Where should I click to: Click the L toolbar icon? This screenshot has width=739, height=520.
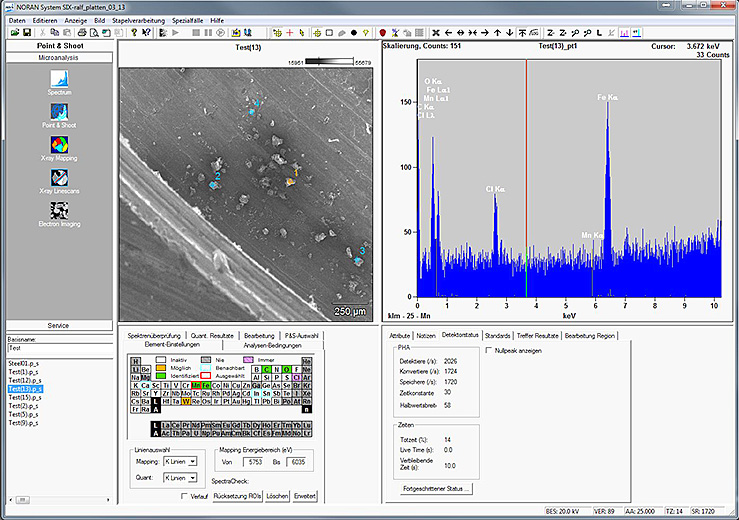point(599,33)
